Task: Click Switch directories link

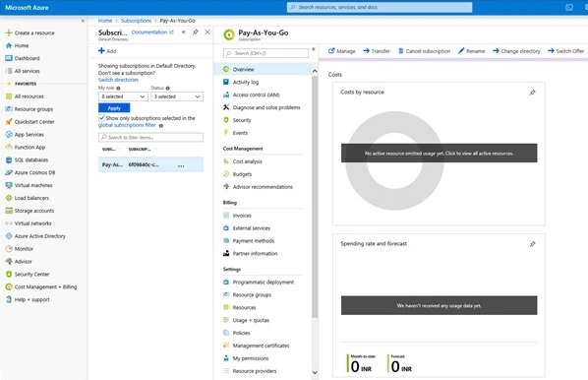Action: [x=118, y=80]
